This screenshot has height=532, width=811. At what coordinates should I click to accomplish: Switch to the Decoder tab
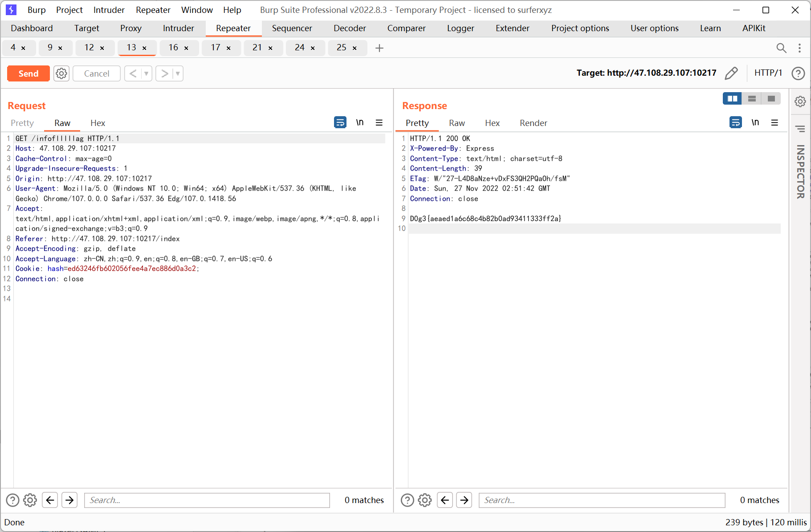pos(350,28)
